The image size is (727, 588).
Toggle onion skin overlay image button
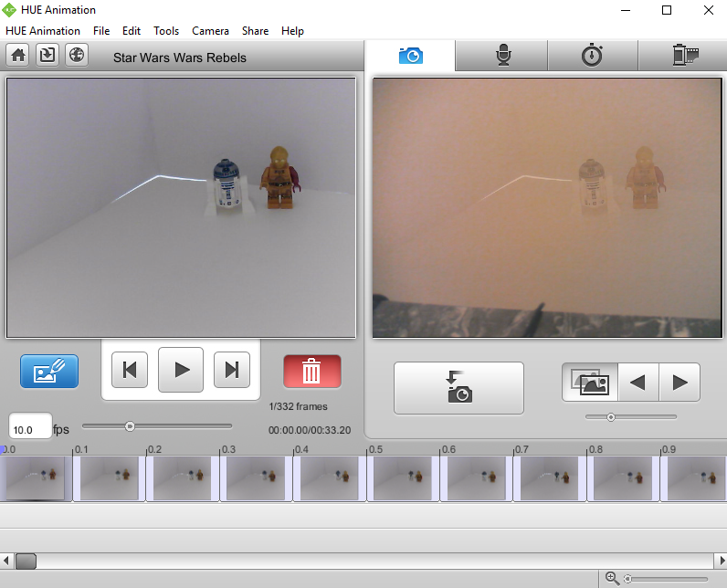pos(590,383)
